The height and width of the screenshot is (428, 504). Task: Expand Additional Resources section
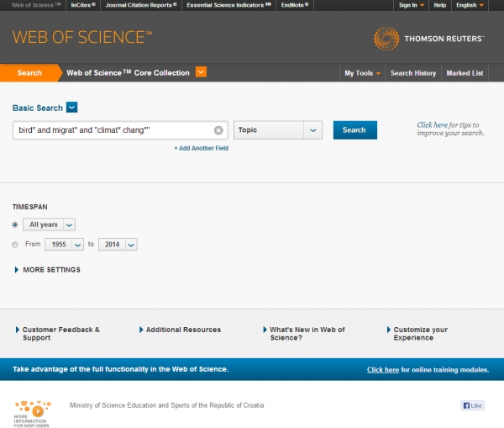[180, 330]
